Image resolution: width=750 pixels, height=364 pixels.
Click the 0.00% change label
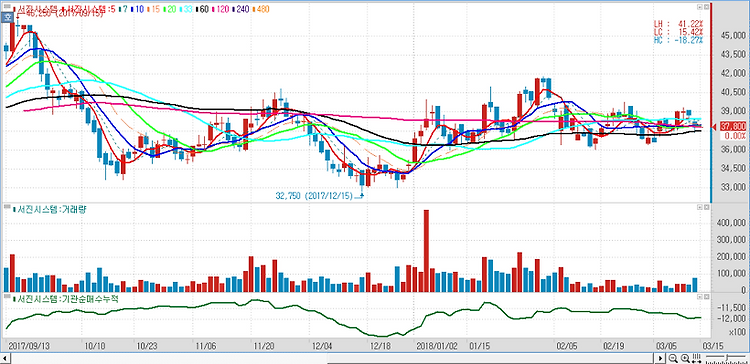pos(736,136)
